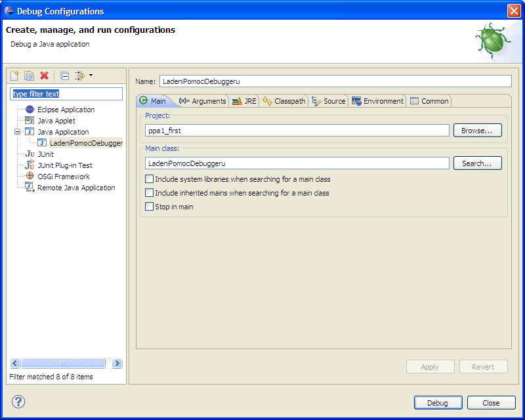Click the filter launch configurations icon
525x420 pixels.
(x=79, y=75)
